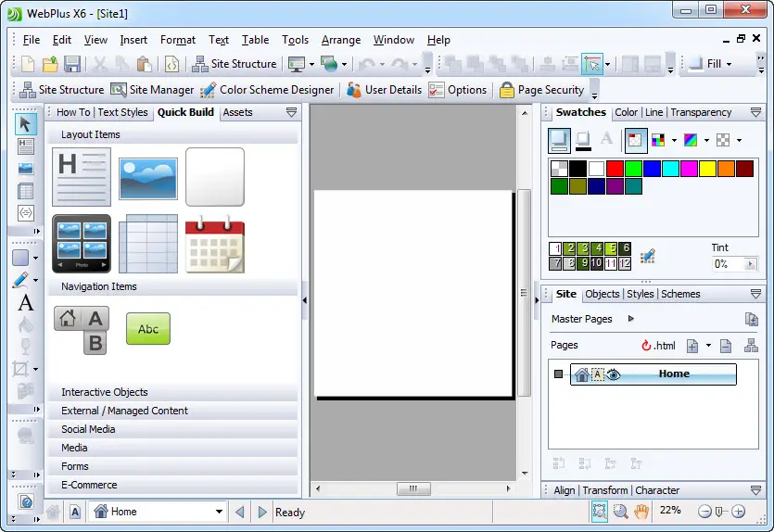This screenshot has width=774, height=532.
Task: Expand the E-Commerce section
Action: (172, 485)
